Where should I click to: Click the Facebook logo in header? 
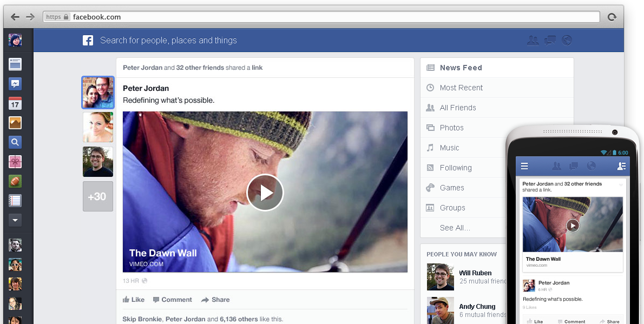pos(88,40)
